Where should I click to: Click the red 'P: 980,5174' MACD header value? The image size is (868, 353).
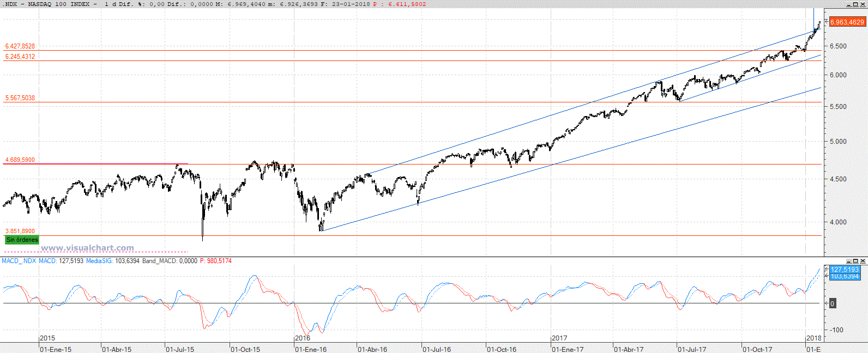(x=216, y=261)
